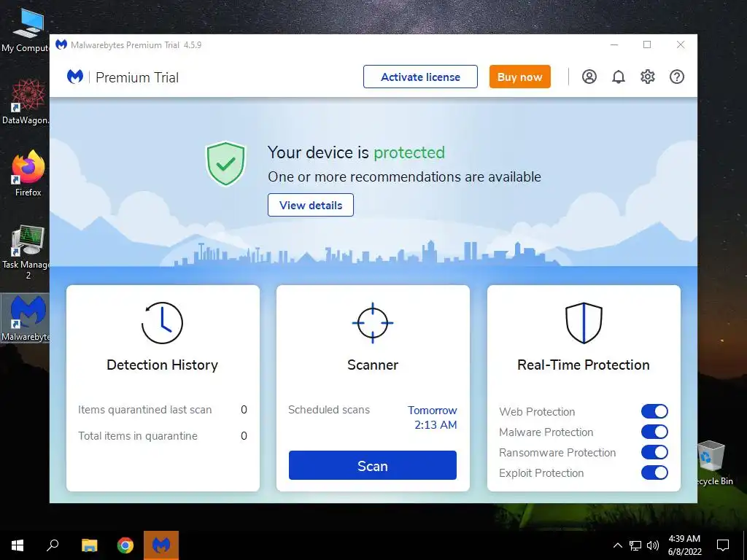Show hidden system tray icons
747x560 pixels.
[617, 545]
